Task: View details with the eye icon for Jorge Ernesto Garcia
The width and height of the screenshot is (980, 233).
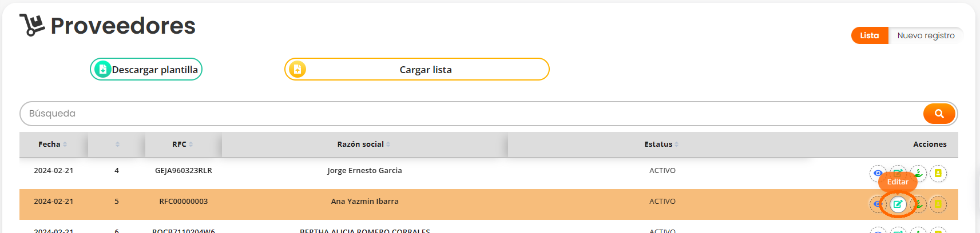Action: point(878,173)
